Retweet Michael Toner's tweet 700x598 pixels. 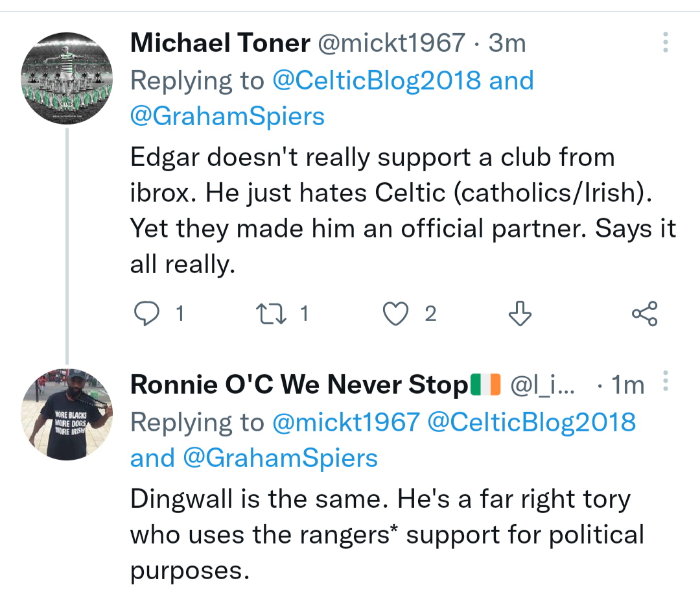click(x=266, y=315)
